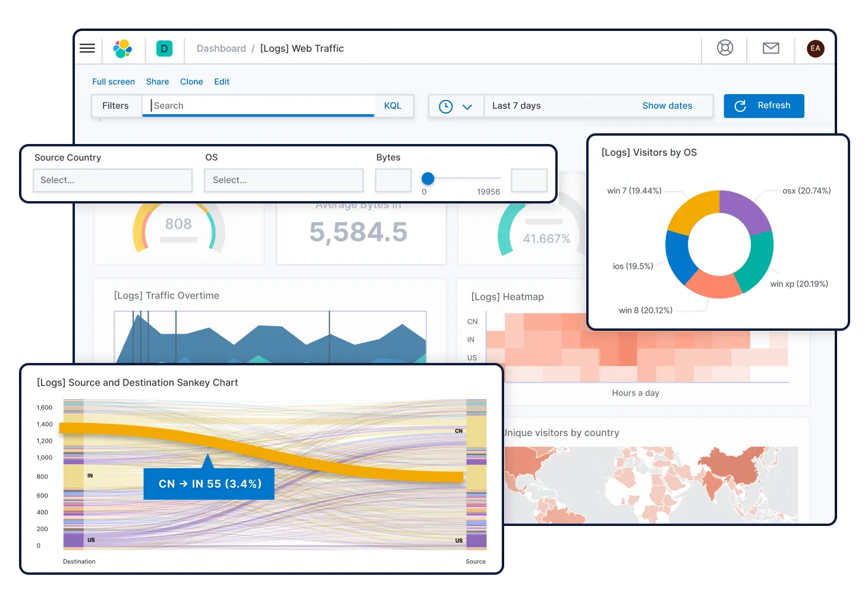Open the Edit mode link
The width and height of the screenshot is (868, 595).
221,82
